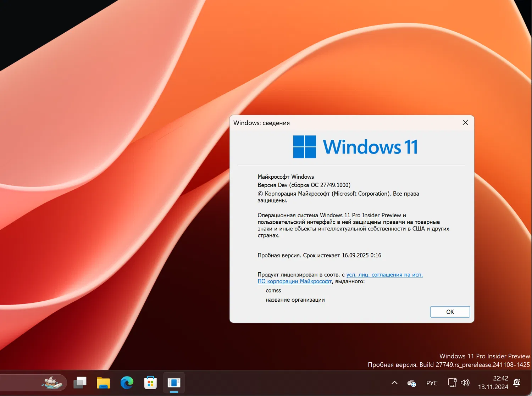Open the Microsoft Store app

[150, 383]
